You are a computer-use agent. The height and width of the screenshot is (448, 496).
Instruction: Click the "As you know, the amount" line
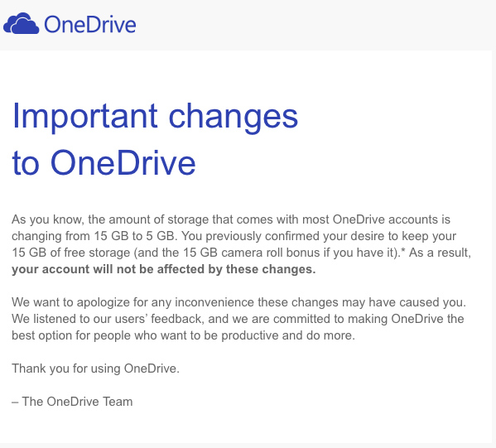click(231, 219)
